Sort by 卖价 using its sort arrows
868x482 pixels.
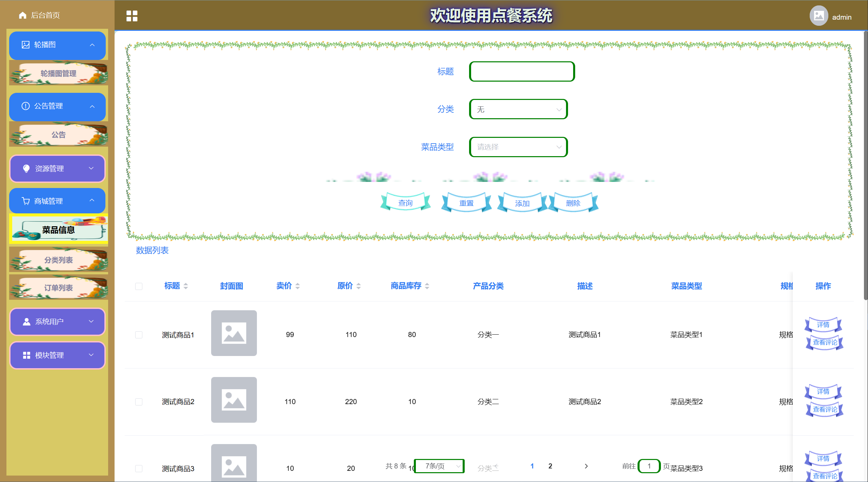point(298,286)
